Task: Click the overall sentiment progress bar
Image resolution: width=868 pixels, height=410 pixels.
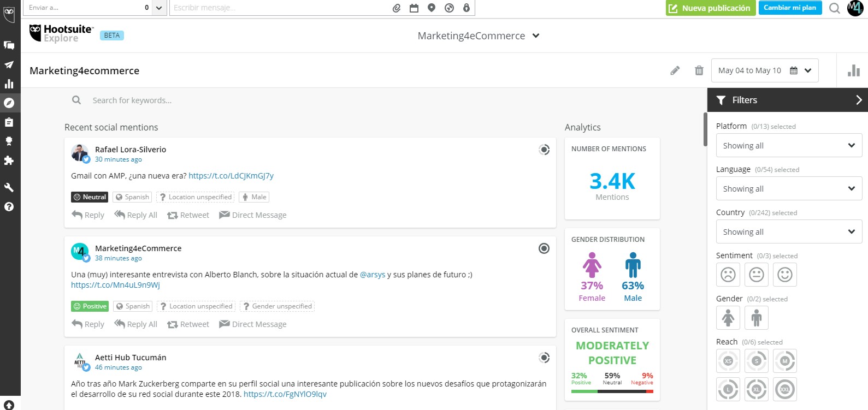Action: pos(612,391)
